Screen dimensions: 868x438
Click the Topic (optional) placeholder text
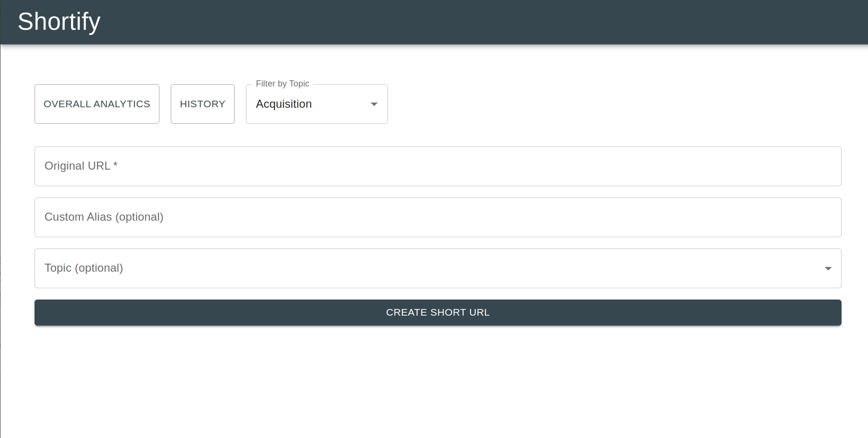pyautogui.click(x=84, y=268)
